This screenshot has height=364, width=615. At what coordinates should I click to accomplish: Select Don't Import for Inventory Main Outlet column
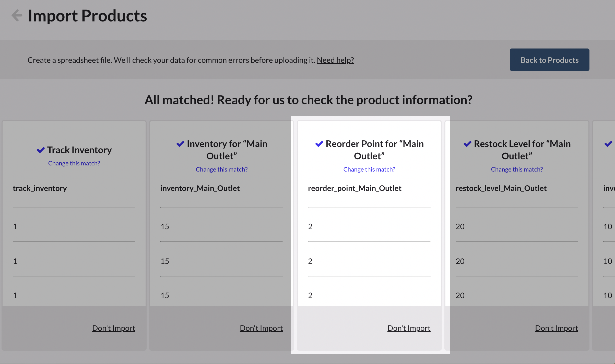[x=261, y=328]
